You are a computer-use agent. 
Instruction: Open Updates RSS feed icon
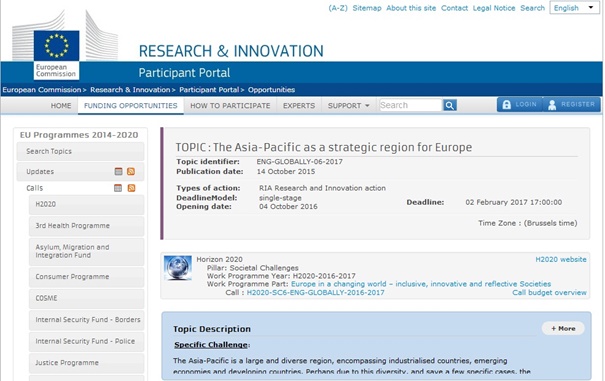coord(131,171)
